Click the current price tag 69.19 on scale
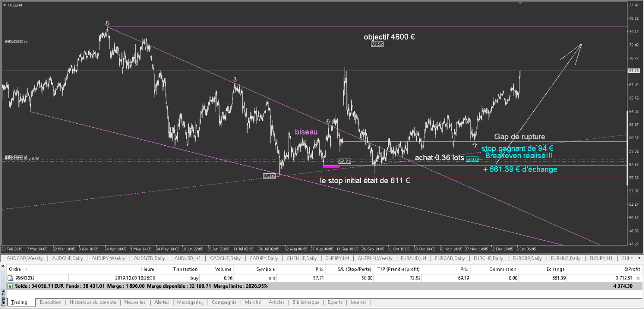 point(633,71)
